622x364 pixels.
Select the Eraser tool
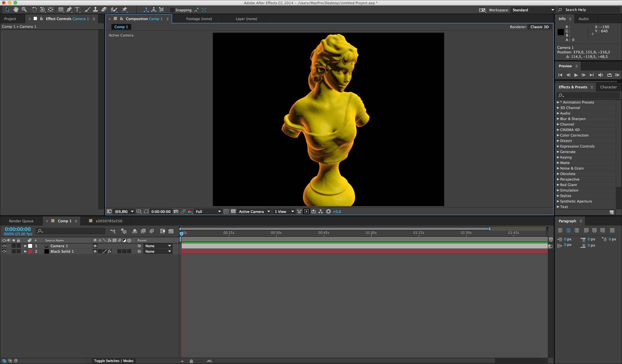click(x=104, y=10)
